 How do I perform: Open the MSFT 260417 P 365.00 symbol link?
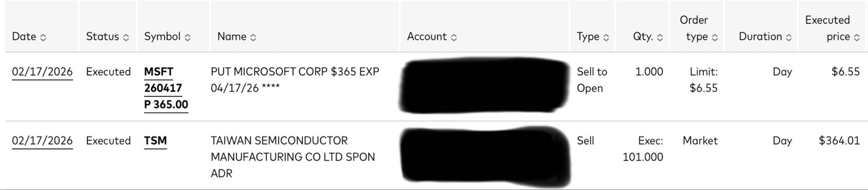click(165, 88)
